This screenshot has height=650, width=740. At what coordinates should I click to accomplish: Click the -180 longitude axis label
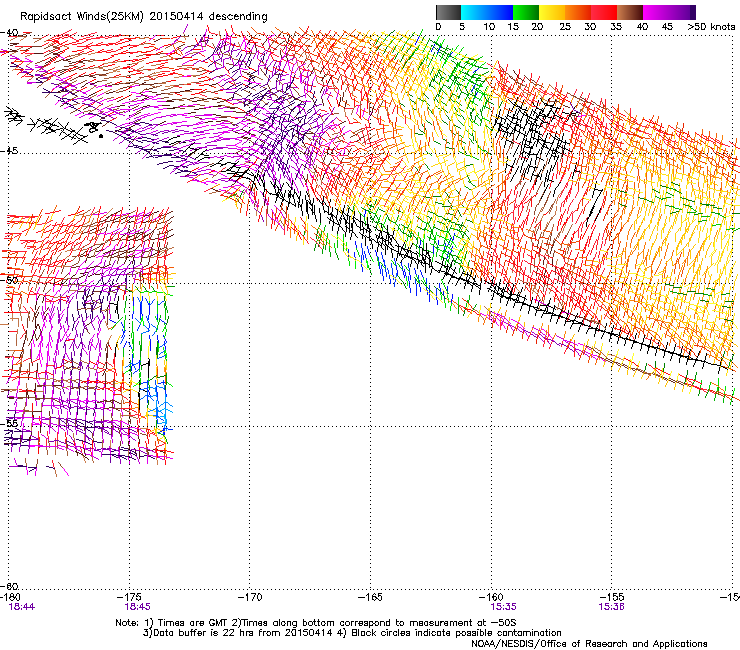point(10,598)
